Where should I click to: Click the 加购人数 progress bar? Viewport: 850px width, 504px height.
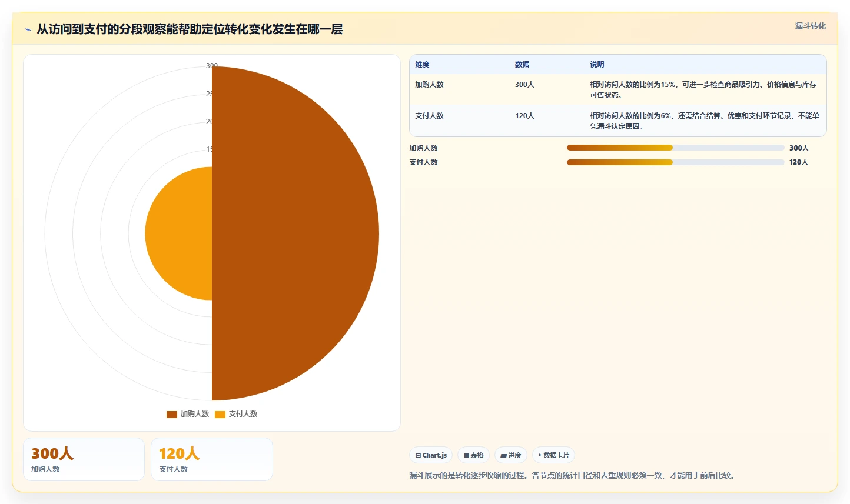click(675, 148)
